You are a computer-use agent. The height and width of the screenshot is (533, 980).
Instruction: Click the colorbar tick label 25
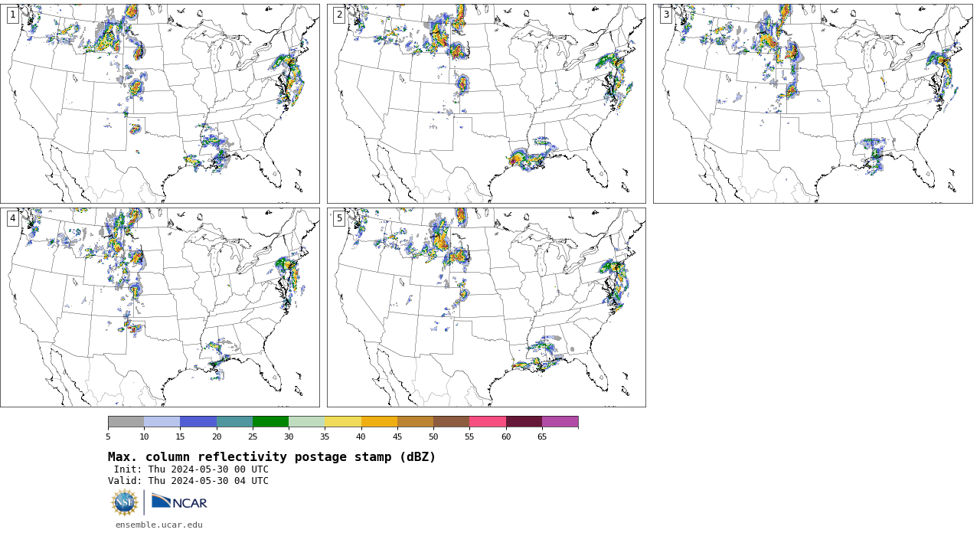click(x=253, y=437)
